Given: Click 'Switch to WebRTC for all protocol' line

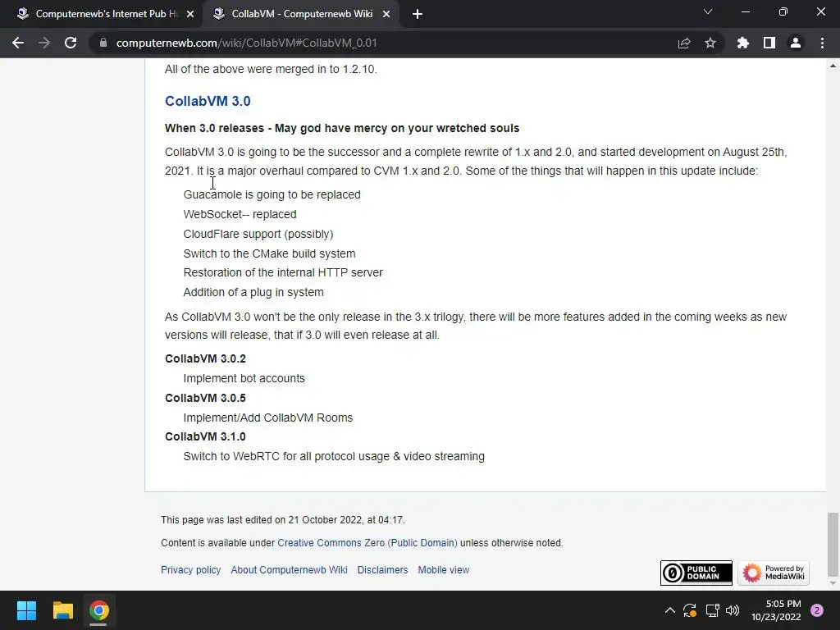Looking at the screenshot, I should [x=334, y=456].
